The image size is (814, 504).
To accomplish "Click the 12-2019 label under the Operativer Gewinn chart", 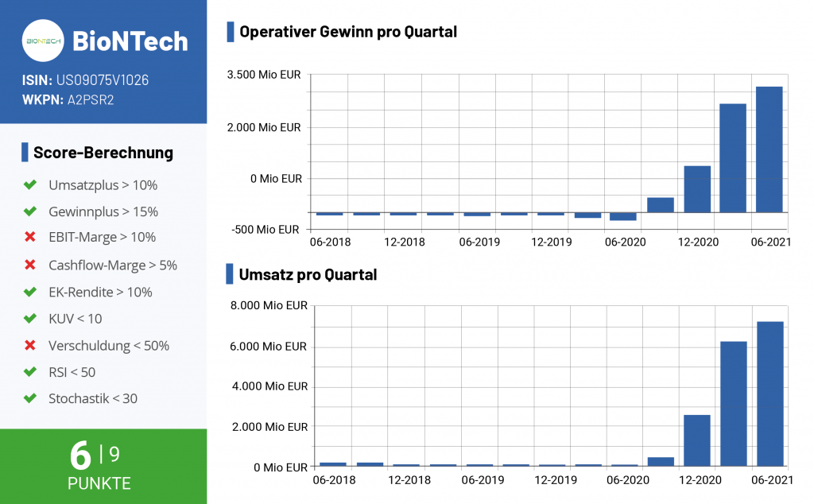I will [552, 242].
